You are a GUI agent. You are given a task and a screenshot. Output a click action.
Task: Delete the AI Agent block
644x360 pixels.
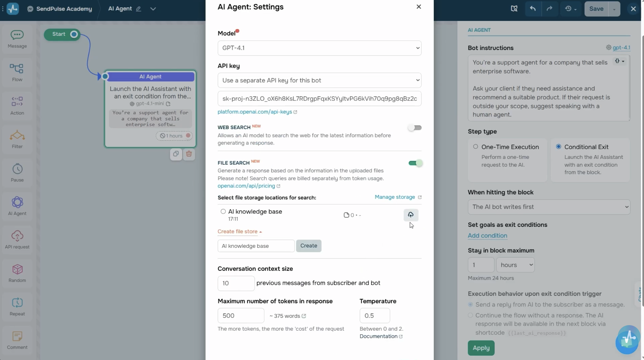pyautogui.click(x=189, y=154)
